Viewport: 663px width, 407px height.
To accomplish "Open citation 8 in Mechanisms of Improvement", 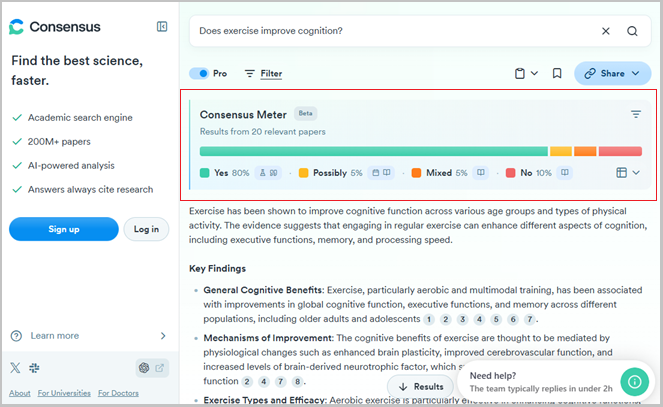I will click(x=297, y=382).
